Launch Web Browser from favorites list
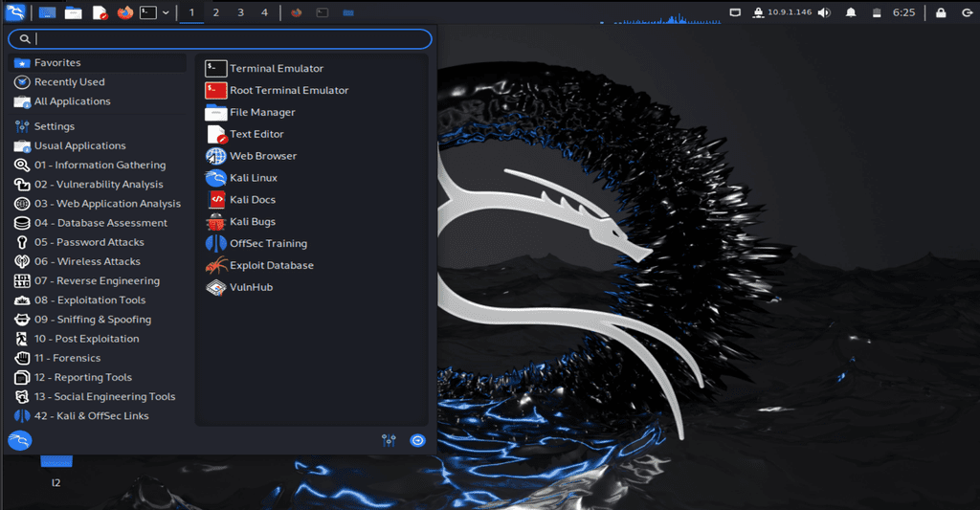The image size is (980, 510). (x=313, y=156)
